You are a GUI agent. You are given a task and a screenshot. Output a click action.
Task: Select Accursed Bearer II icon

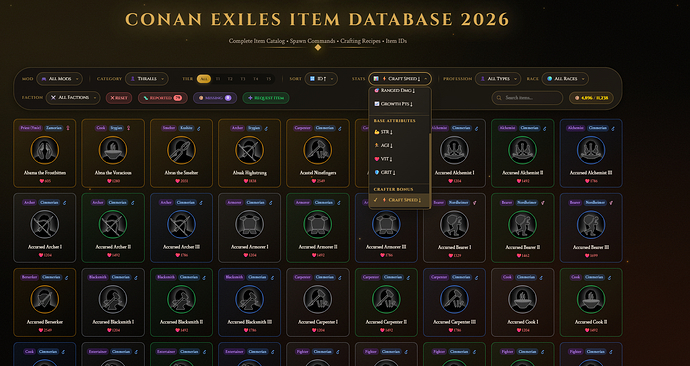point(522,224)
